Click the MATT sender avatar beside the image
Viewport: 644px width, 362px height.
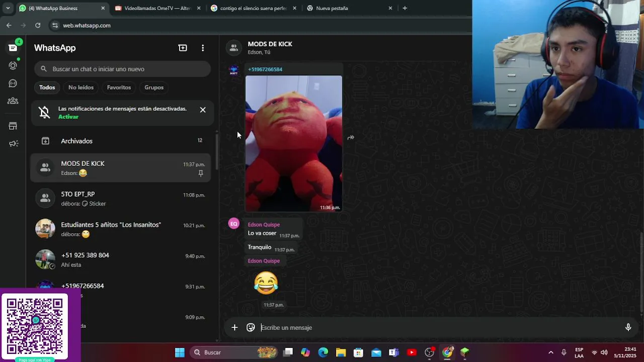[233, 70]
